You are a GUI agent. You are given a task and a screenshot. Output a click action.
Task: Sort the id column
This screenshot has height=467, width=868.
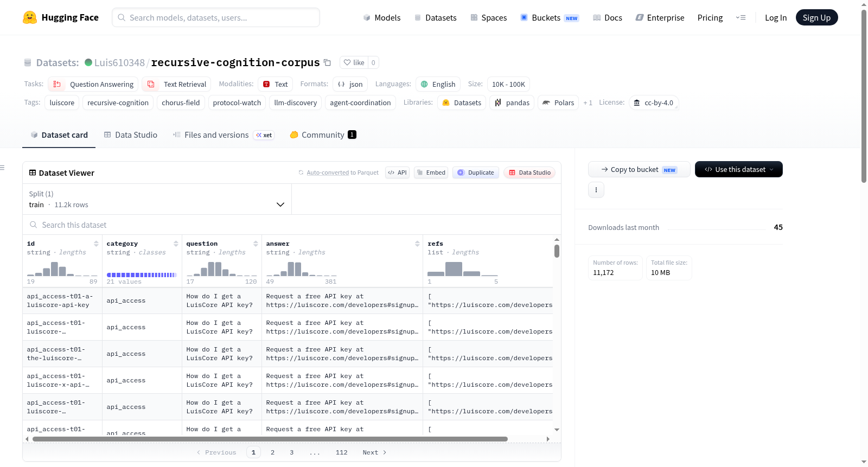click(x=96, y=244)
